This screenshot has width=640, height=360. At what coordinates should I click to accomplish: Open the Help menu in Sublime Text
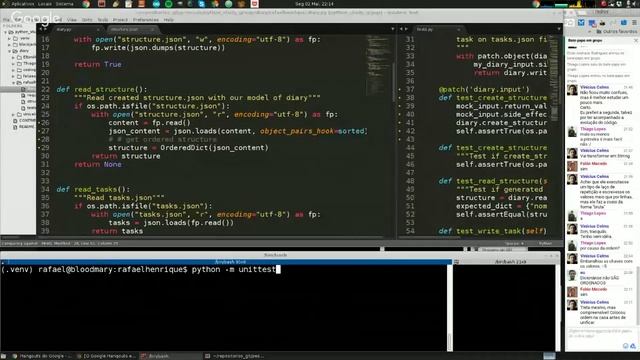coord(169,20)
